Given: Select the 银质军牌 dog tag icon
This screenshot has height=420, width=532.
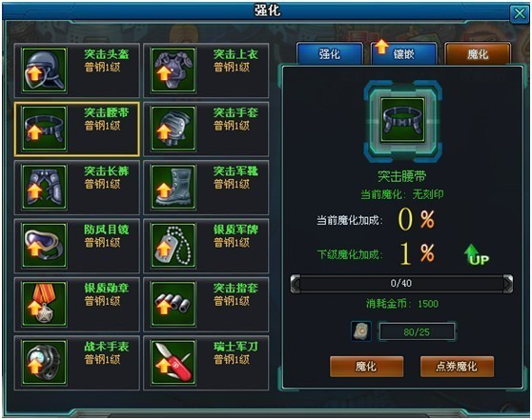Looking at the screenshot, I should pos(174,245).
